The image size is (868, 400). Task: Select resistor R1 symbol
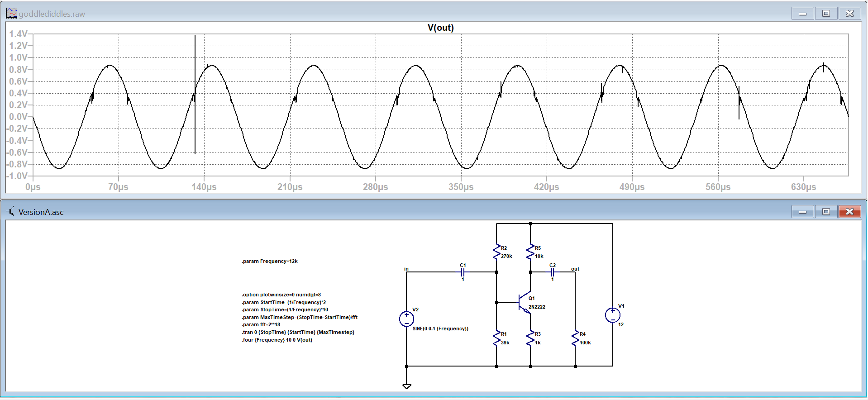496,338
